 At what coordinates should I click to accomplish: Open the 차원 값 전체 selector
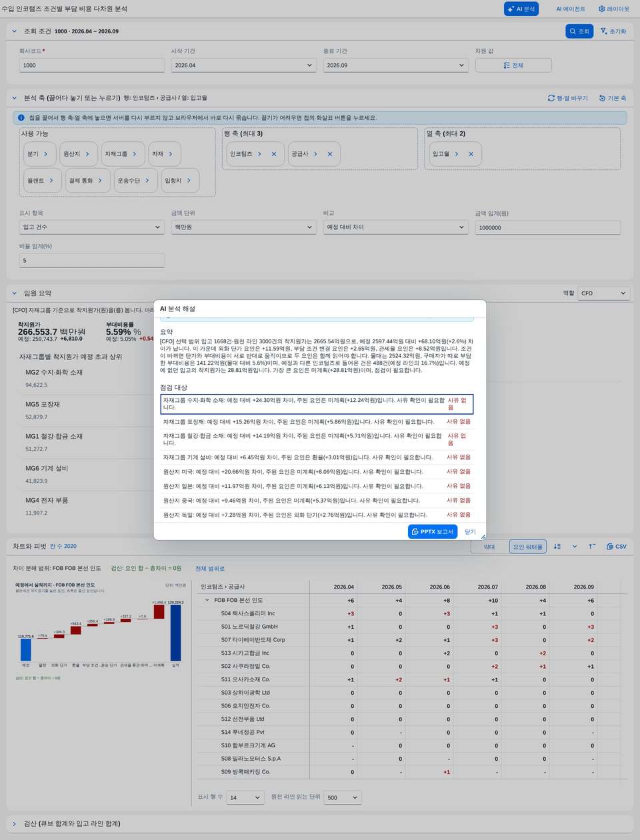pyautogui.click(x=513, y=65)
